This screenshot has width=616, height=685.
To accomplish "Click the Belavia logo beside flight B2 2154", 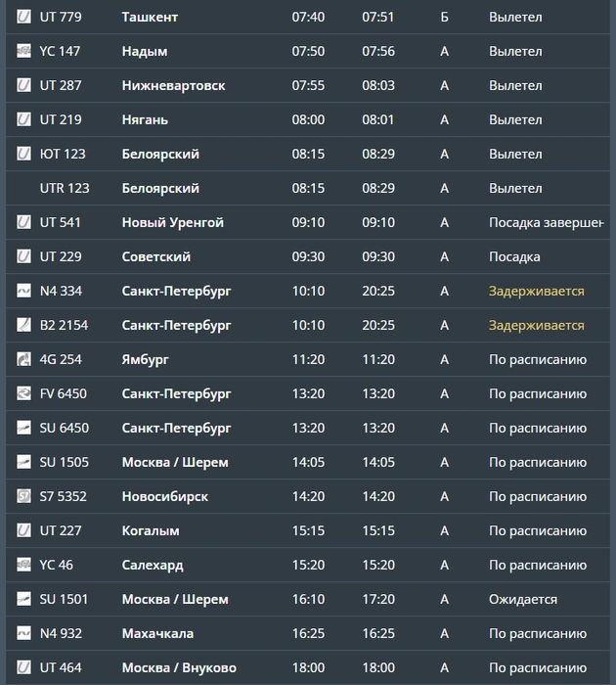I will coord(23,325).
